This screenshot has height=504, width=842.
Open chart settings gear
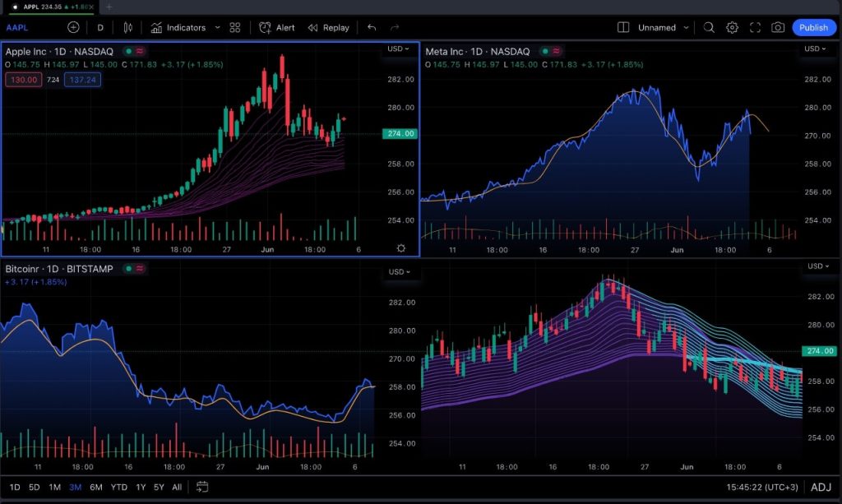click(732, 27)
